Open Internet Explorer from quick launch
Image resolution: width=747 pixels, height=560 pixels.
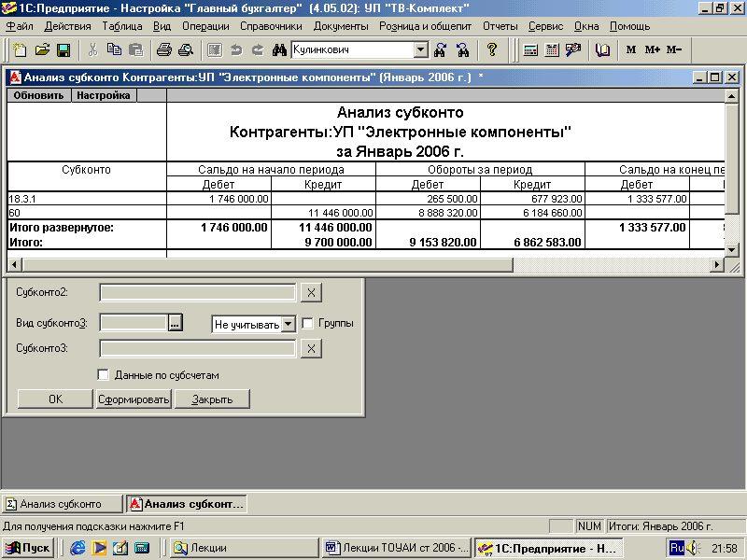click(x=78, y=548)
